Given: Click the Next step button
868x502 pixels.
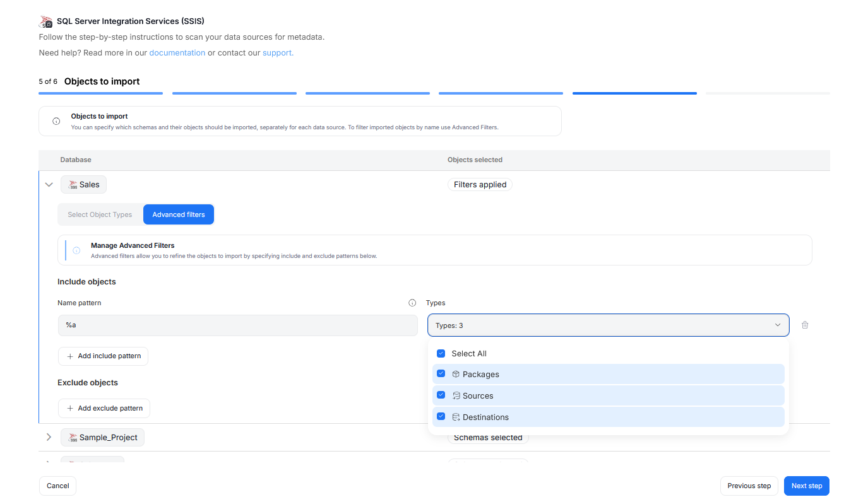Looking at the screenshot, I should point(806,486).
